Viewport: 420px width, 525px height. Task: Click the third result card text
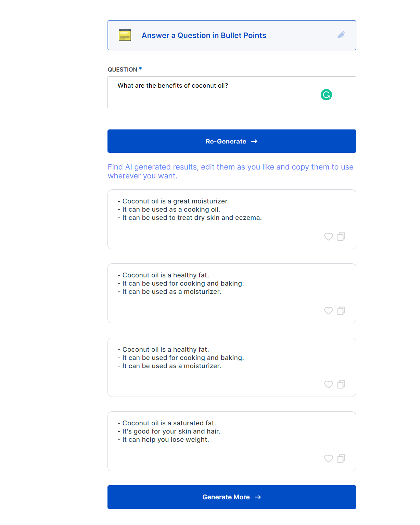(x=181, y=358)
